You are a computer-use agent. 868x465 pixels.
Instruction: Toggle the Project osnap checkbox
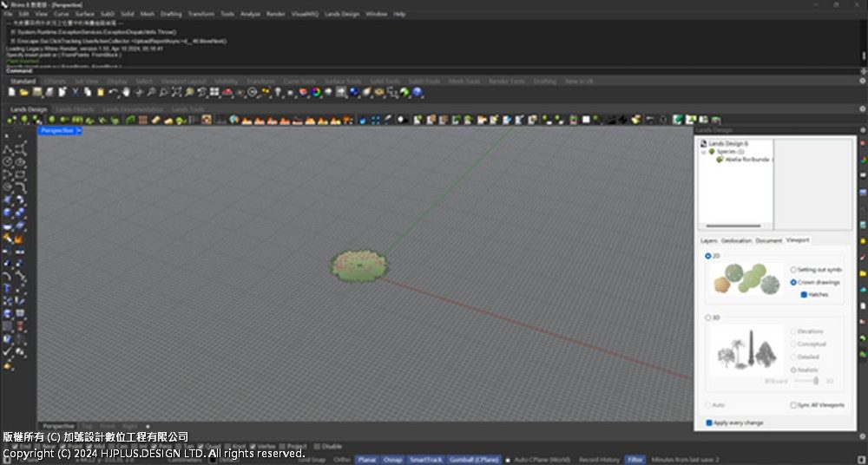[x=282, y=446]
